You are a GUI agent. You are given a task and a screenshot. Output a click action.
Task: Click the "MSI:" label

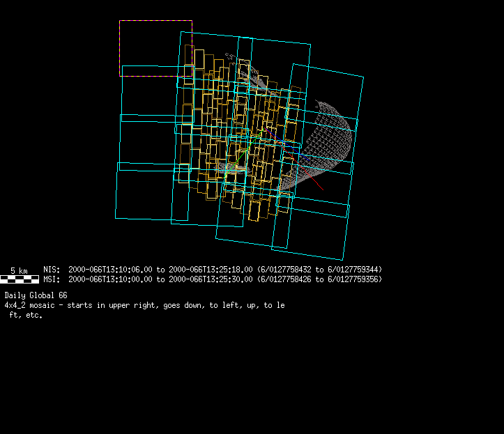coord(52,279)
